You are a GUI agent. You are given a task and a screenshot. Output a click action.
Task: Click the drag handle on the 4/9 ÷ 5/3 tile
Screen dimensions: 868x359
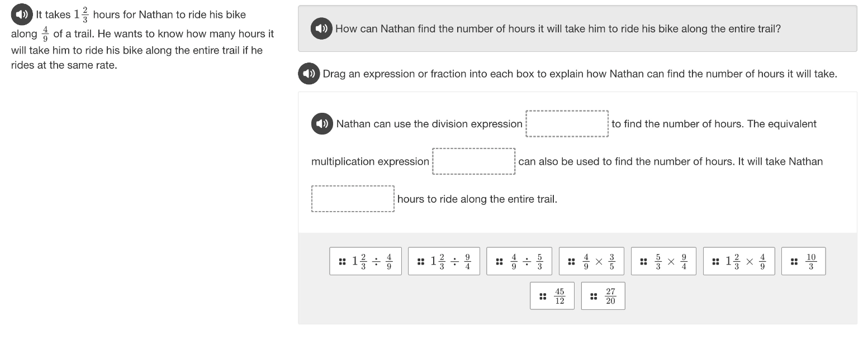pyautogui.click(x=499, y=261)
